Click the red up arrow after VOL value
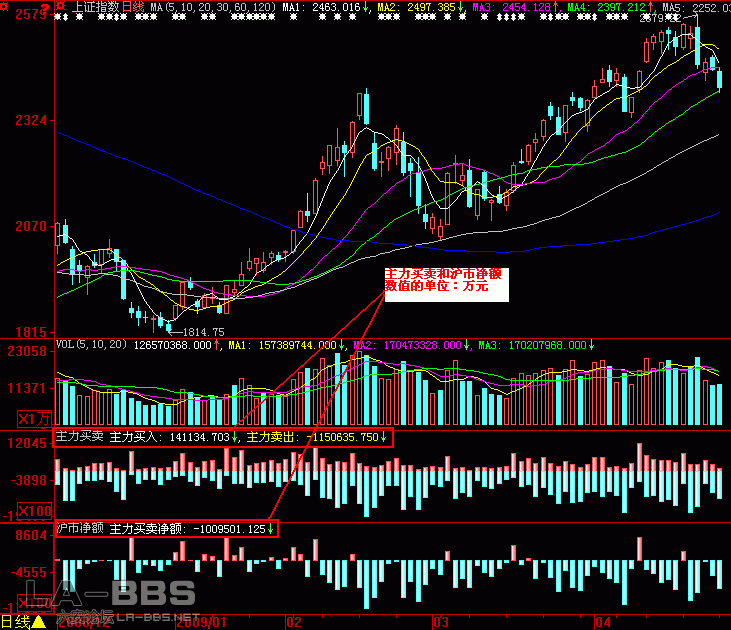731x630 pixels. pos(217,345)
